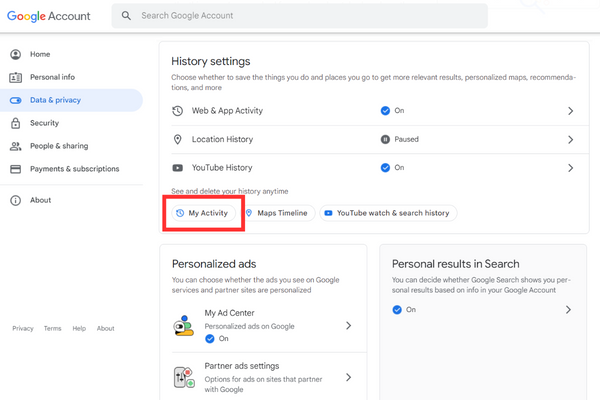Open Maps Timeline button
Viewport: 600px width, 400px height.
coord(278,213)
